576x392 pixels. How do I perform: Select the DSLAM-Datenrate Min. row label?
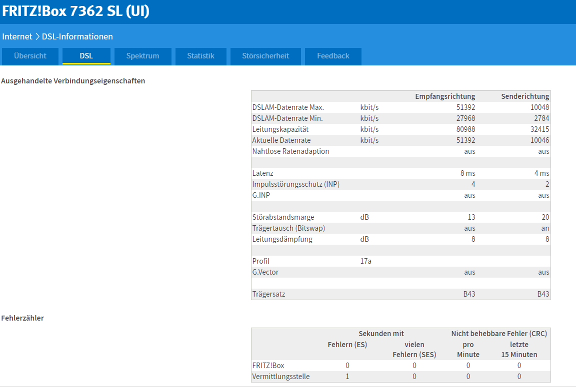(287, 118)
